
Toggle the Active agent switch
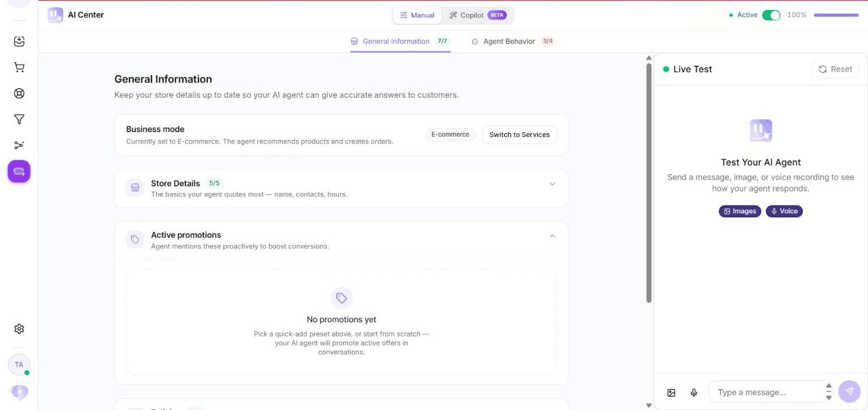click(771, 15)
